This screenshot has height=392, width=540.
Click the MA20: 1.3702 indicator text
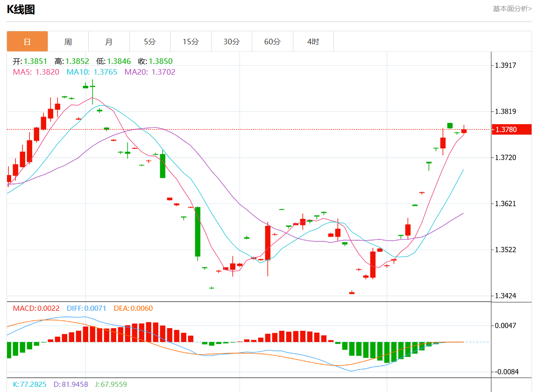[x=150, y=72]
